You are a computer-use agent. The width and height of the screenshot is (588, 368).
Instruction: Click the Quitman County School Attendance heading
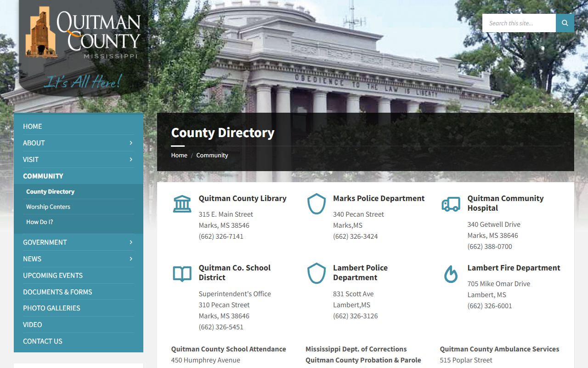[x=229, y=349]
